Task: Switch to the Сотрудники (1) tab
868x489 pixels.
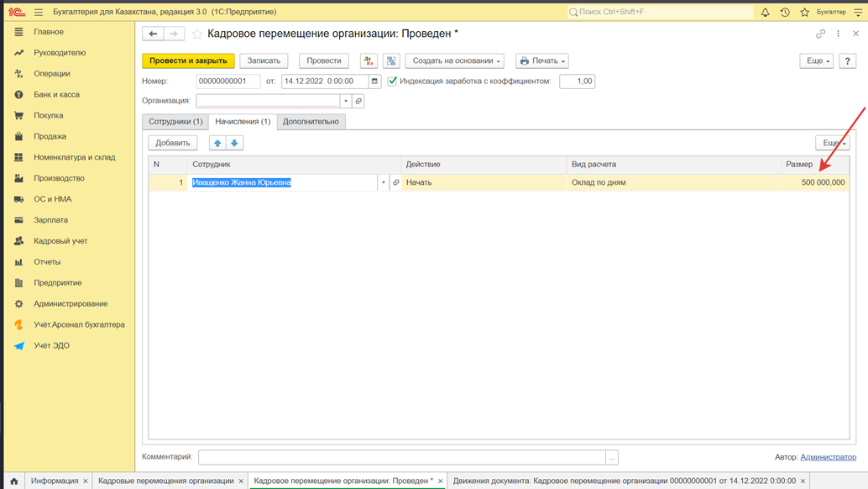Action: pos(175,122)
